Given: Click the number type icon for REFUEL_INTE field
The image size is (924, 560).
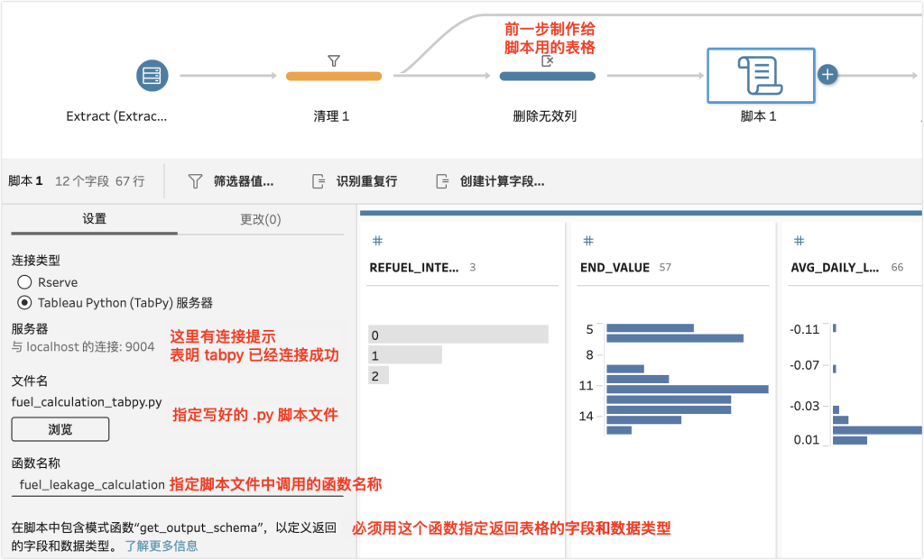Looking at the screenshot, I should 378,241.
